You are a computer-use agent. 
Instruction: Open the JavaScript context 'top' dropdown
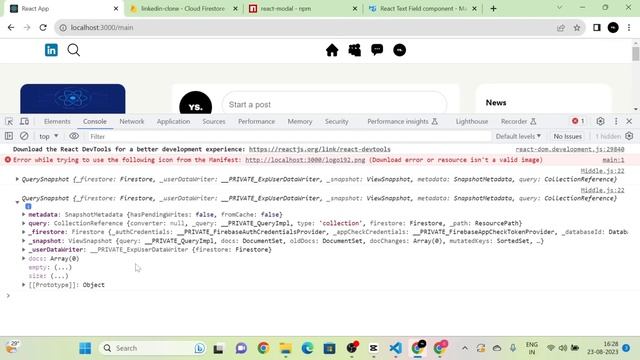pos(49,136)
